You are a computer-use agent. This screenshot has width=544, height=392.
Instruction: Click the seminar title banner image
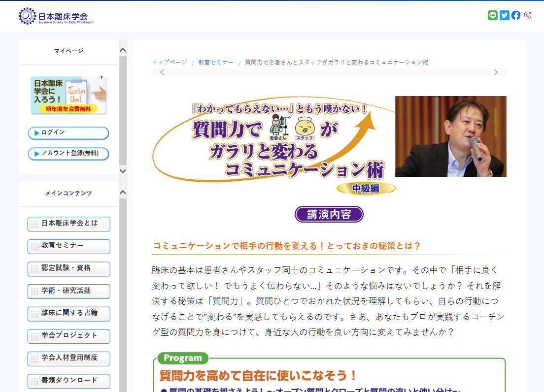coord(274,146)
